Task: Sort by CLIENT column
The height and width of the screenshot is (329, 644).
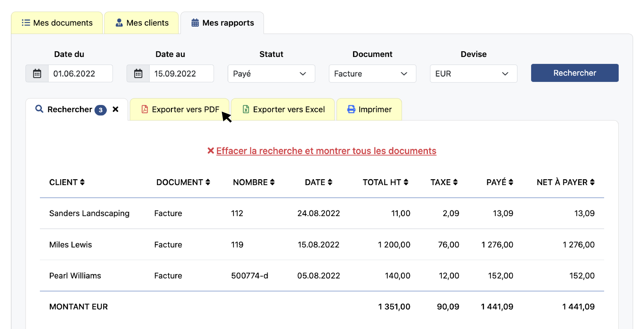Action: point(67,182)
